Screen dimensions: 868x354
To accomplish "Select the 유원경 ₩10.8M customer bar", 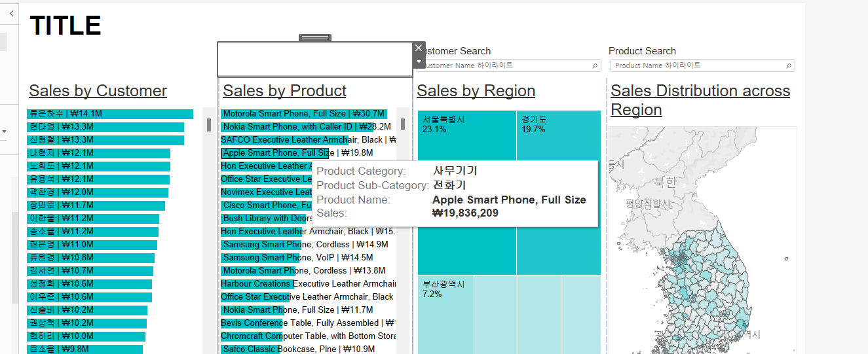I will [90, 258].
